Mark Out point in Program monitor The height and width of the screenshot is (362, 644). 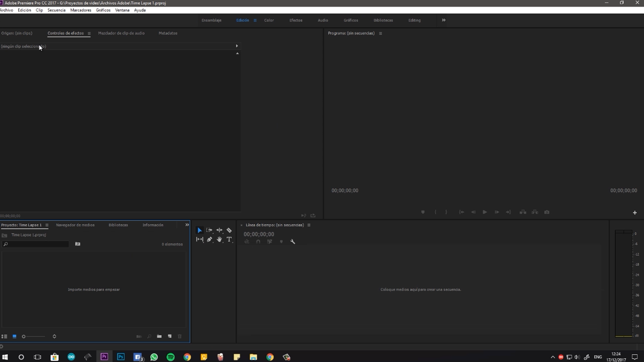click(x=446, y=212)
